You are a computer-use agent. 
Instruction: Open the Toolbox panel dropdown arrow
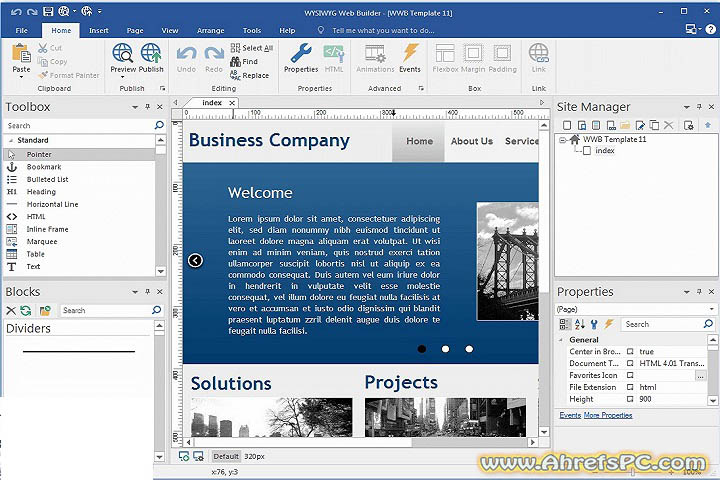(135, 107)
